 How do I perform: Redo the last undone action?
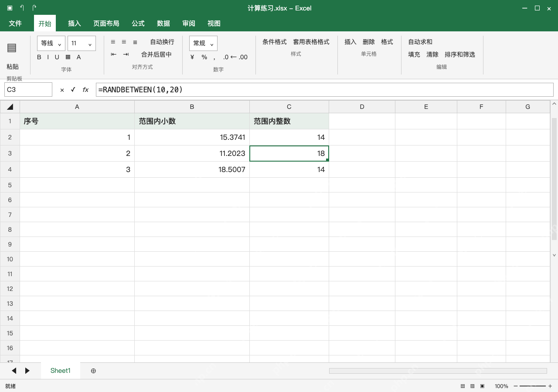[34, 8]
